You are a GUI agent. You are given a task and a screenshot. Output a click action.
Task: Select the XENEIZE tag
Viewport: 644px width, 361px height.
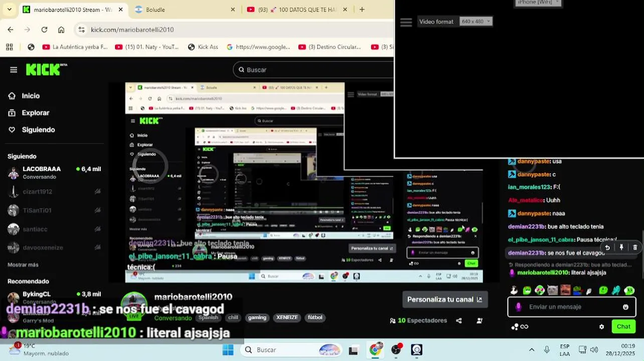click(287, 317)
